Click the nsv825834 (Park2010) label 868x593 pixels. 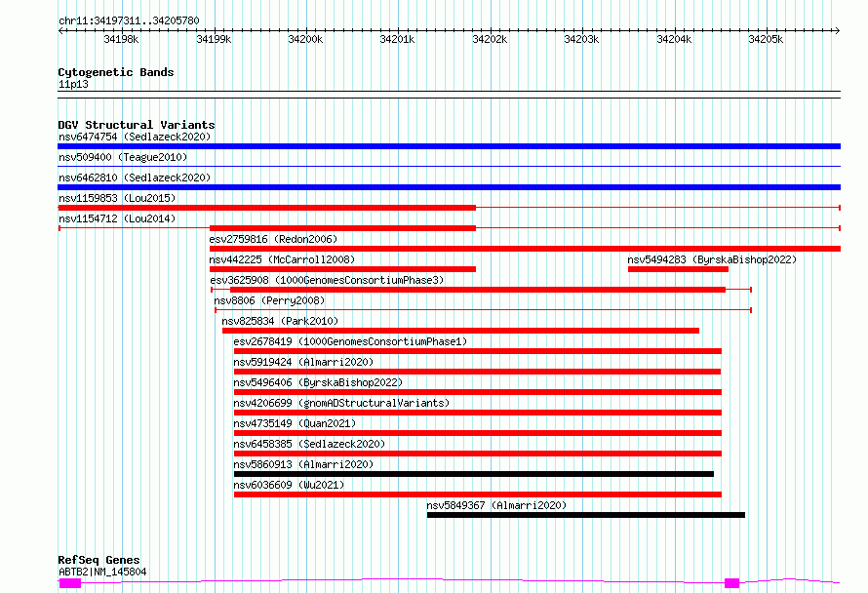pos(280,321)
